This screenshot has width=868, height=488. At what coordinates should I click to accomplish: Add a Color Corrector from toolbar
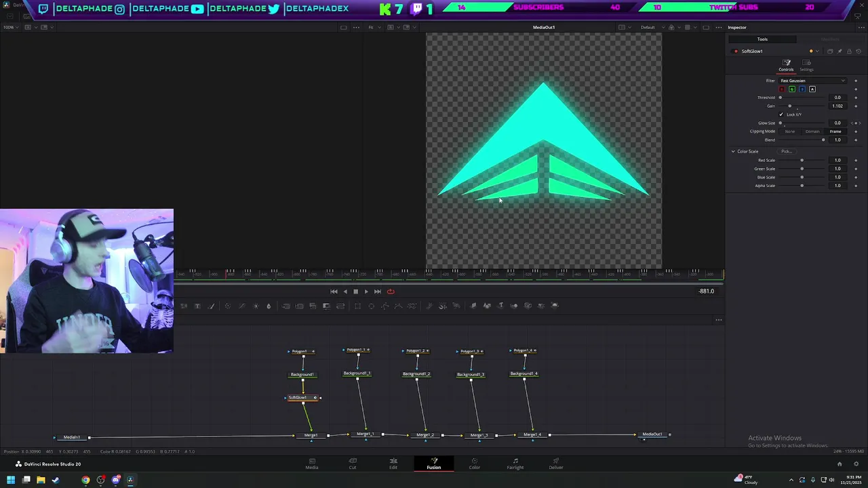(x=228, y=306)
